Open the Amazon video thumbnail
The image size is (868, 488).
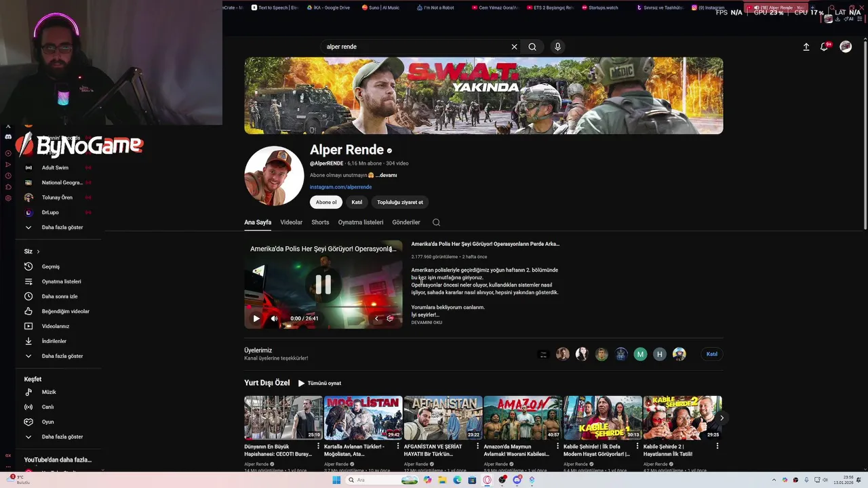522,418
